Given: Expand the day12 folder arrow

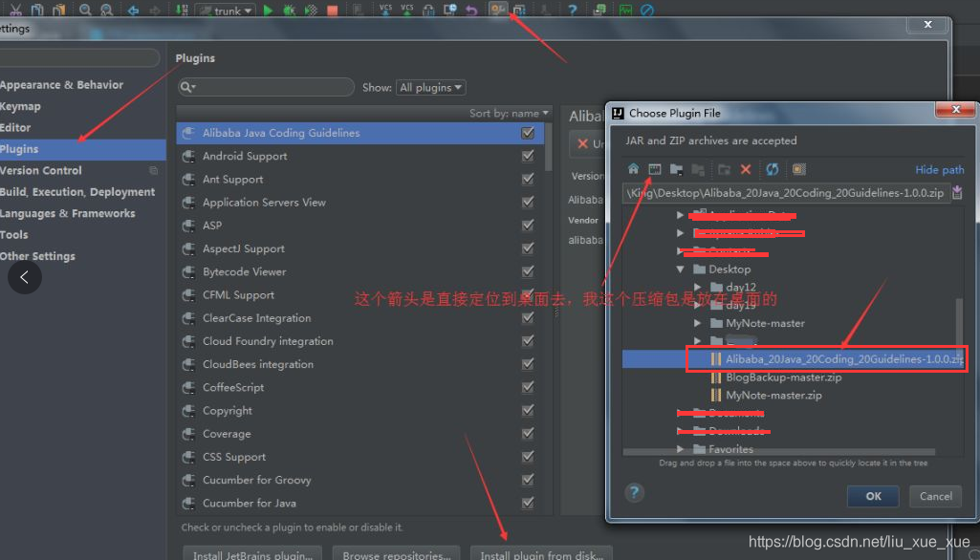Looking at the screenshot, I should pyautogui.click(x=698, y=287).
